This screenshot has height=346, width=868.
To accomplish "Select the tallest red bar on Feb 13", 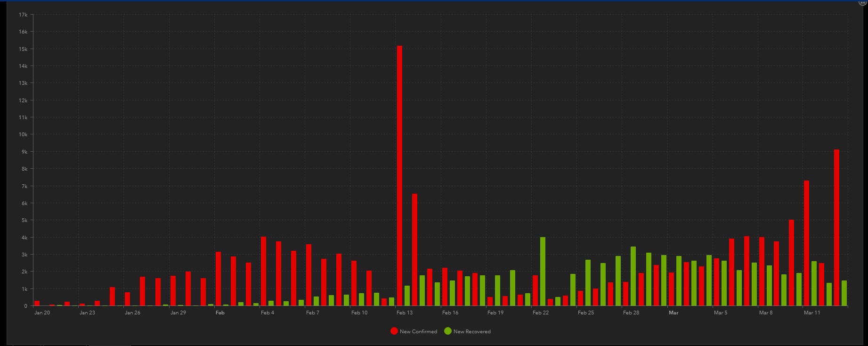I will [399, 176].
